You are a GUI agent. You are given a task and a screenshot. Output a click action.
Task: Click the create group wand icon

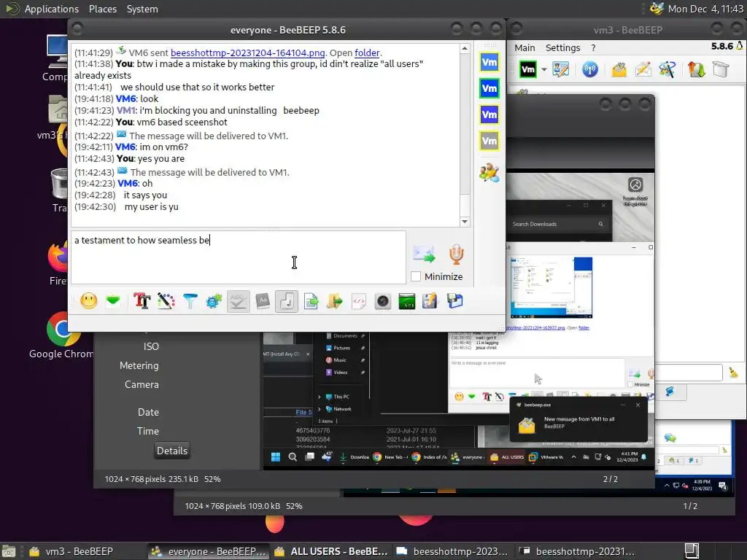(667, 69)
